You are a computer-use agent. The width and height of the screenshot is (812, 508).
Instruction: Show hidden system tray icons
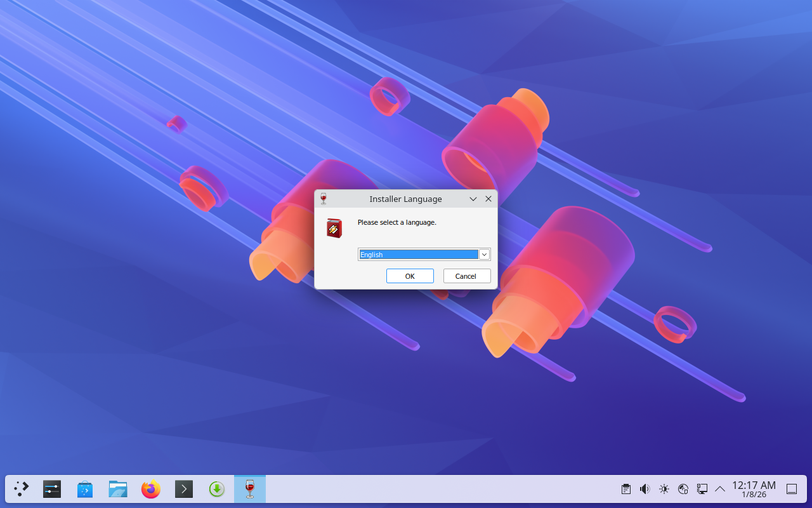[x=720, y=489]
